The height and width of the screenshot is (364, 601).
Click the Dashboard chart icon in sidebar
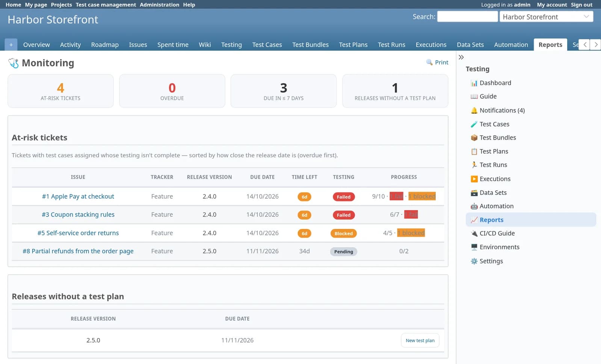tap(474, 83)
